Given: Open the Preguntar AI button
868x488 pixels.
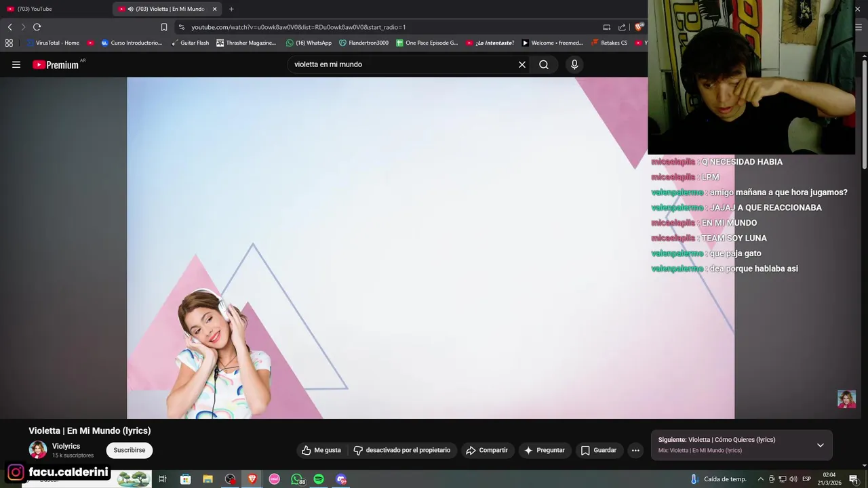Looking at the screenshot, I should 545,450.
